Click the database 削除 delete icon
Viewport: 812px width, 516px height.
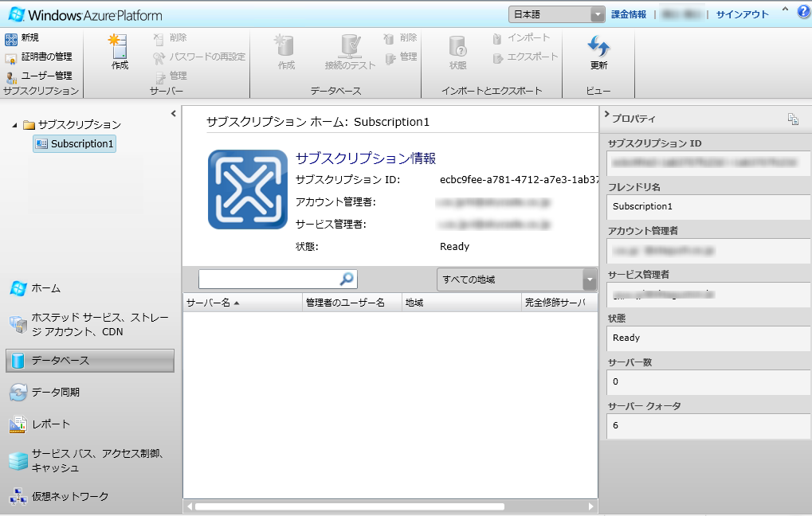pos(389,39)
